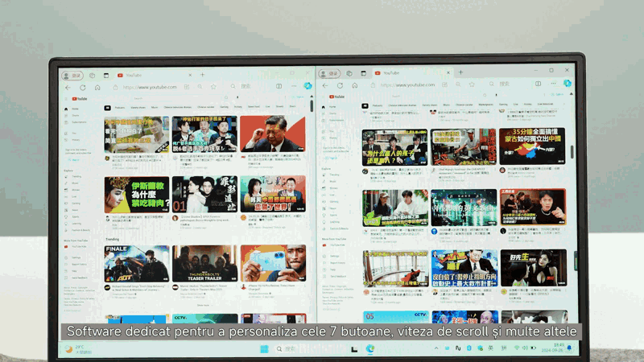Open zoom magnifier icon in left address bar
The height and width of the screenshot is (362, 644).
pyautogui.click(x=200, y=87)
